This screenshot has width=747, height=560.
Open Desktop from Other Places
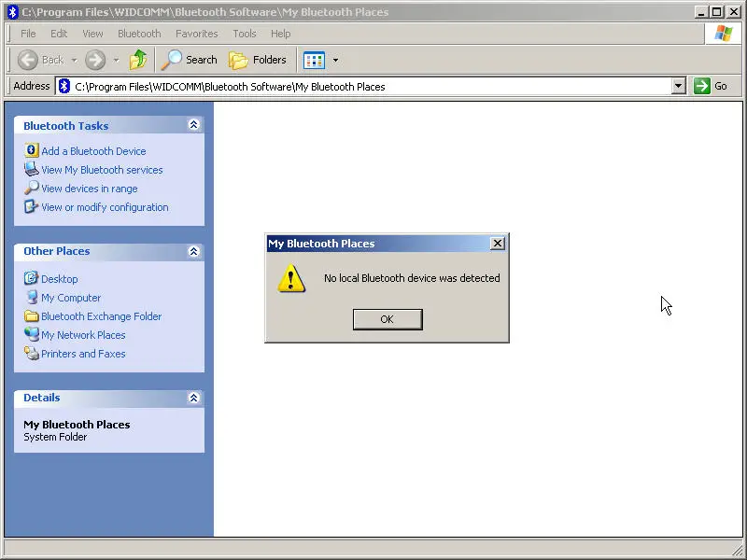tap(60, 279)
